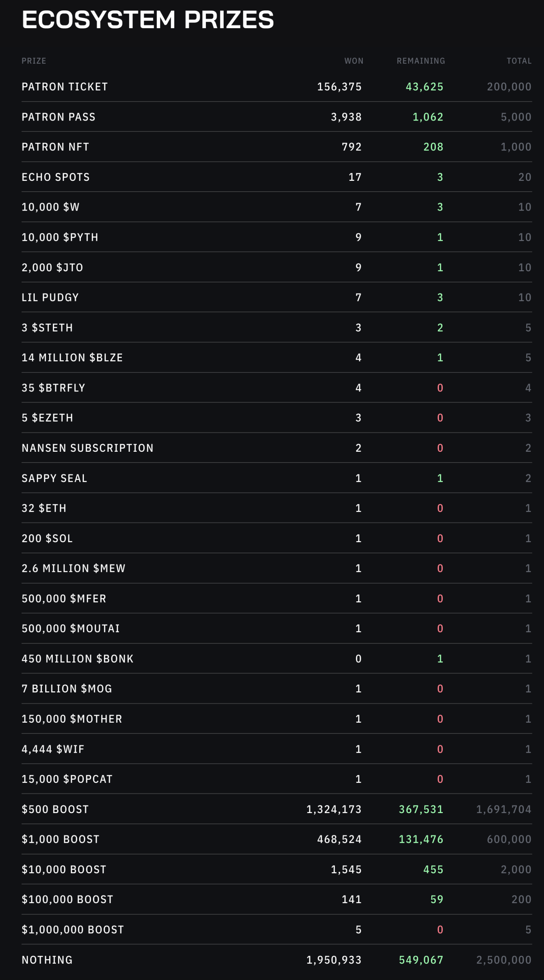Select the PATRON PASS prize label
Viewport: 544px width, 980px height.
(x=58, y=117)
